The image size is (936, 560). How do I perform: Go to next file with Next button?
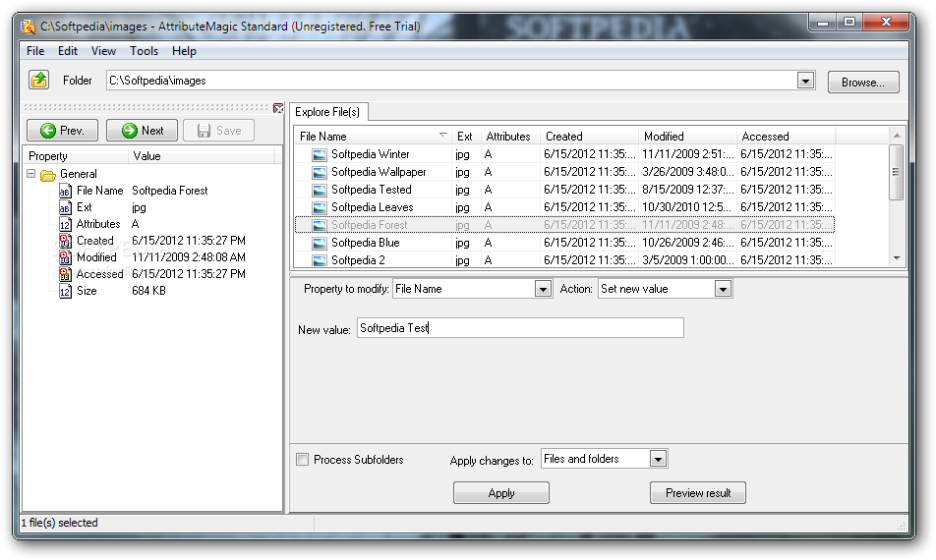point(142,131)
